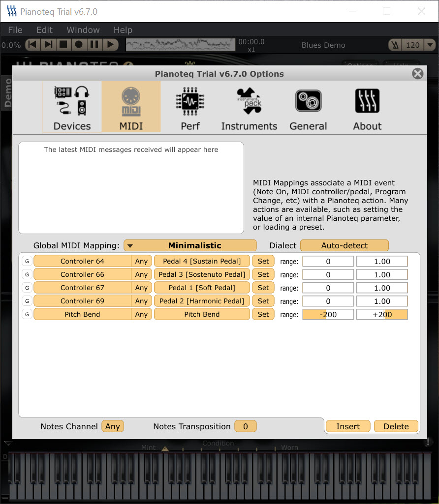Pause playback in the transport bar
This screenshot has width=439, height=504.
pyautogui.click(x=94, y=44)
